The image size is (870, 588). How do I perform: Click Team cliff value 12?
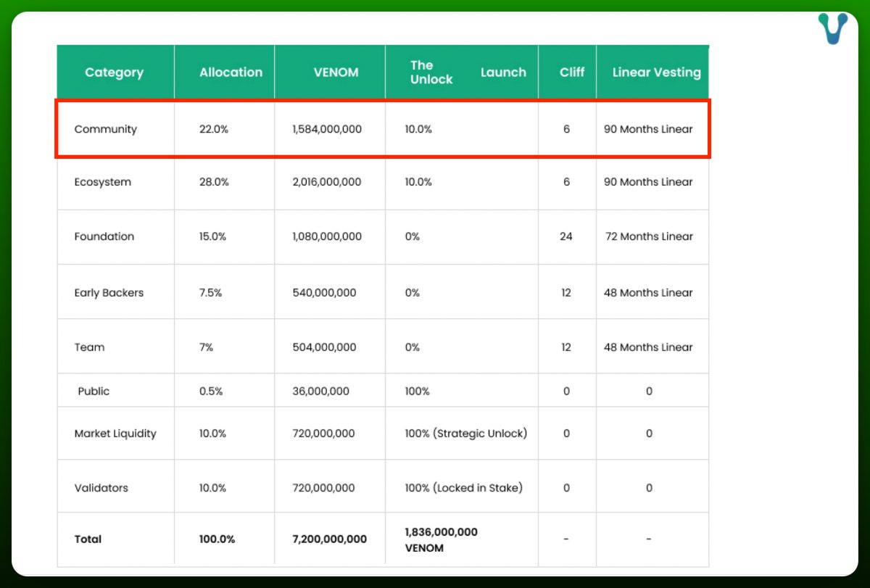coord(566,347)
